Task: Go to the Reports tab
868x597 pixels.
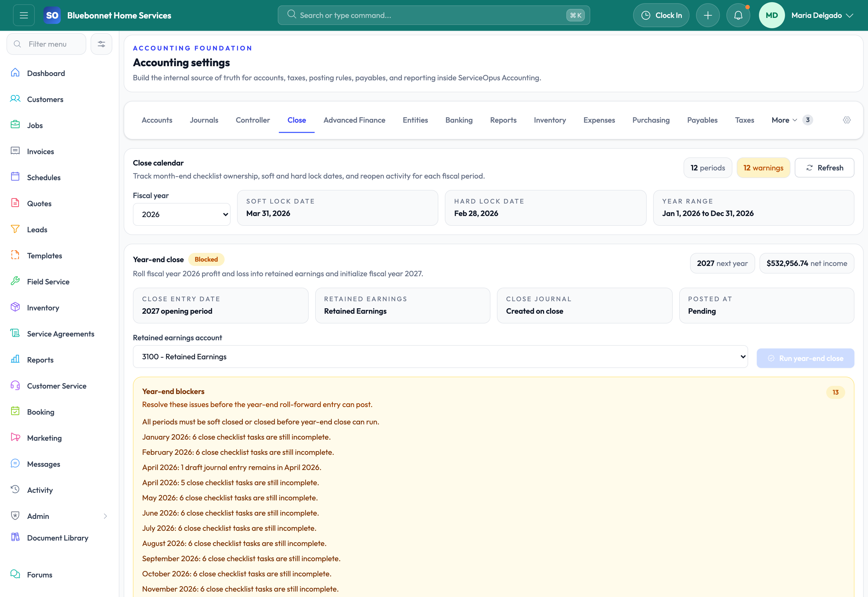Action: tap(503, 120)
